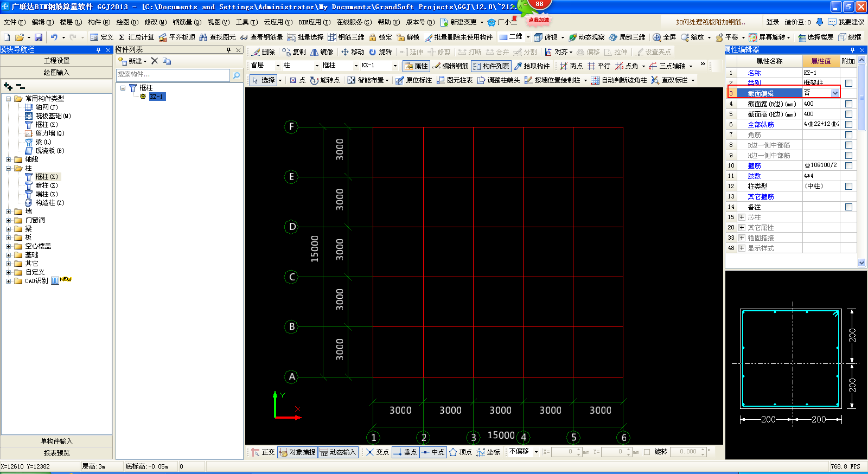This screenshot has height=474, width=868.
Task: Toggle 附加 checkbox for 全部纵筋 row
Action: 848,124
